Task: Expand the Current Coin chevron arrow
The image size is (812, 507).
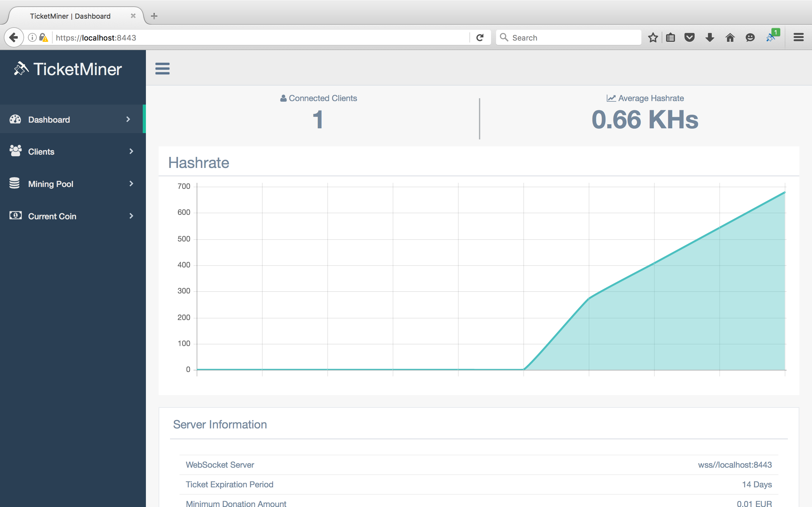Action: (131, 216)
